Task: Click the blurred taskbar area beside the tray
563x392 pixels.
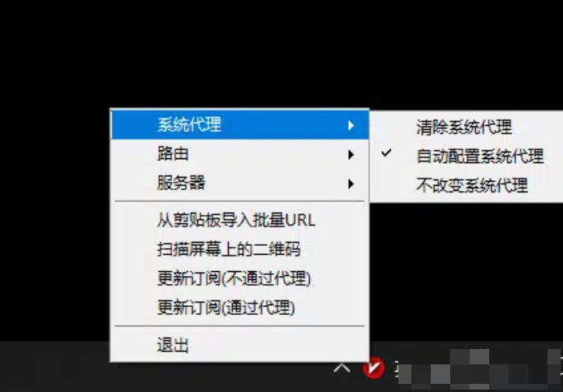Action: pyautogui.click(x=479, y=367)
